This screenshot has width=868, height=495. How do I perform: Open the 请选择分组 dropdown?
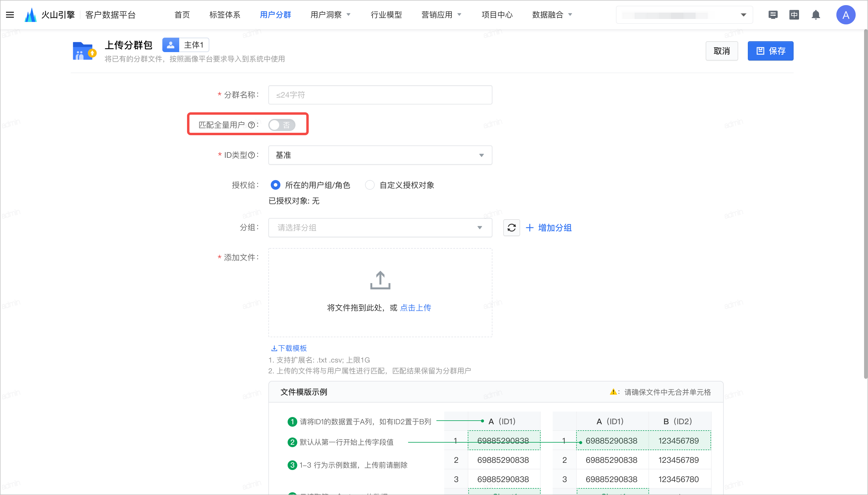coord(380,227)
